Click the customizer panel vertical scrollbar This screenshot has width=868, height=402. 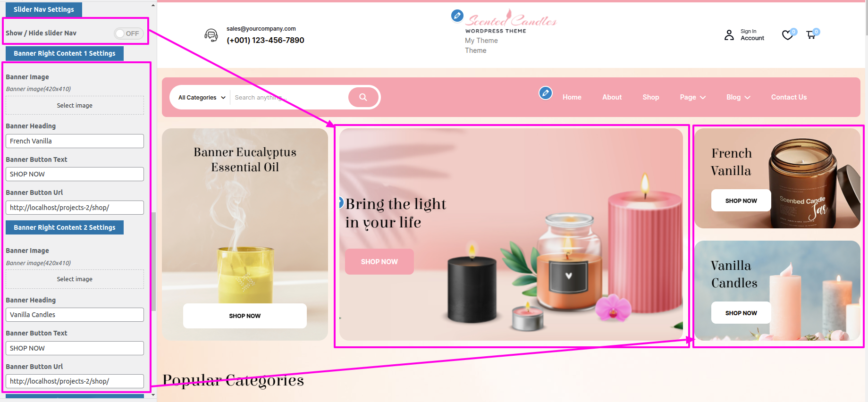coord(153,261)
